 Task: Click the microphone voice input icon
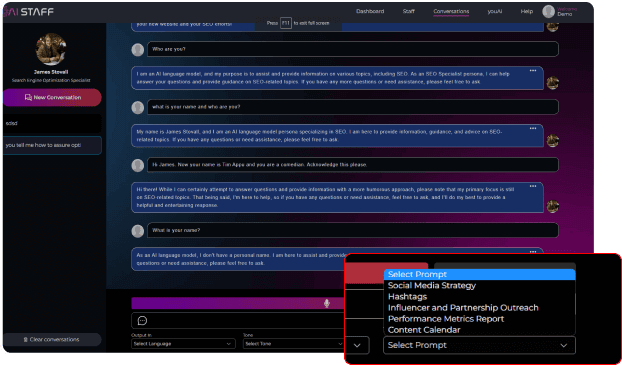(326, 304)
